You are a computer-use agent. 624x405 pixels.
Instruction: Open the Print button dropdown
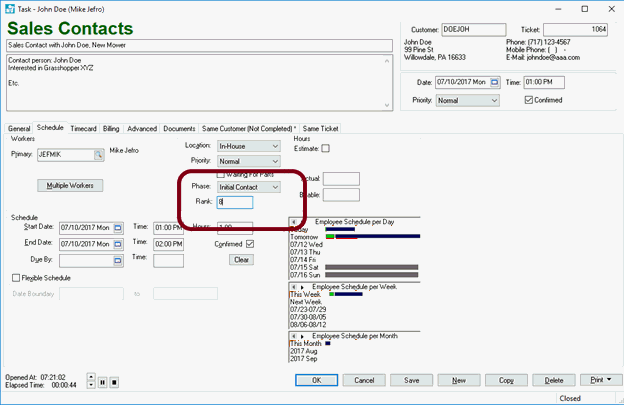609,380
